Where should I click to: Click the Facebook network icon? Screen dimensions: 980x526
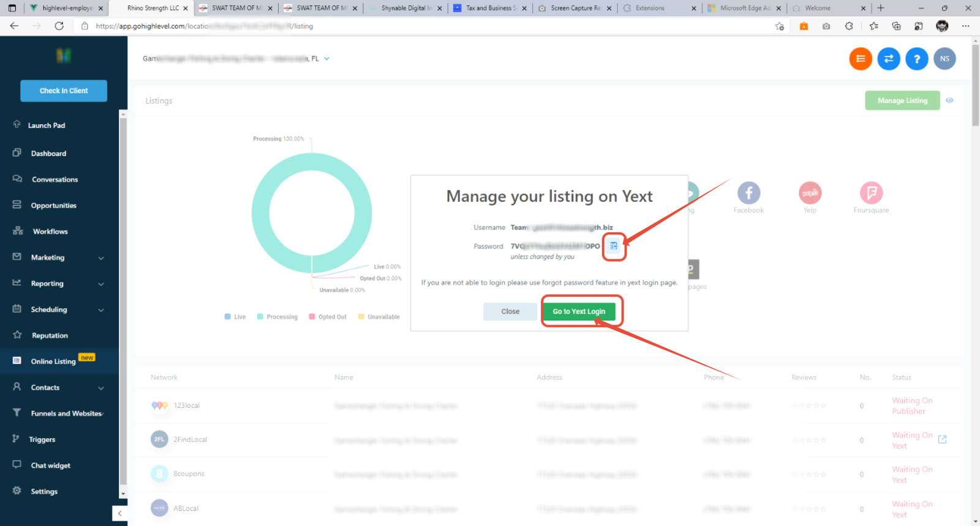tap(748, 193)
